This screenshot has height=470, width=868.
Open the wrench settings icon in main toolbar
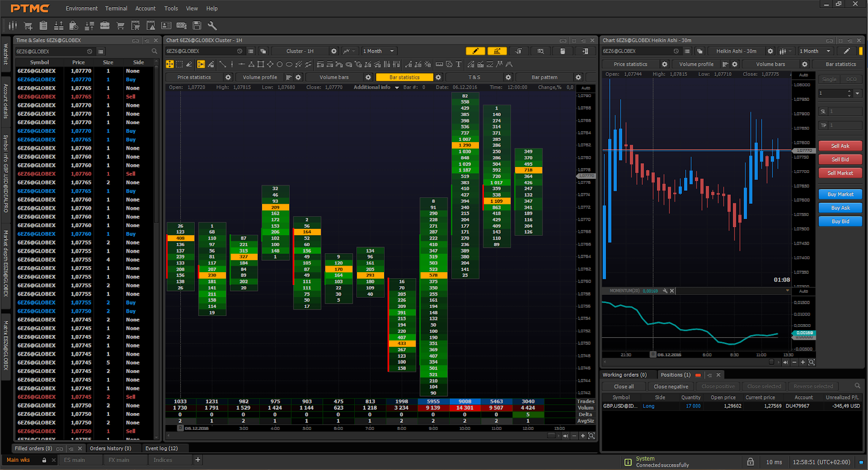tap(212, 25)
